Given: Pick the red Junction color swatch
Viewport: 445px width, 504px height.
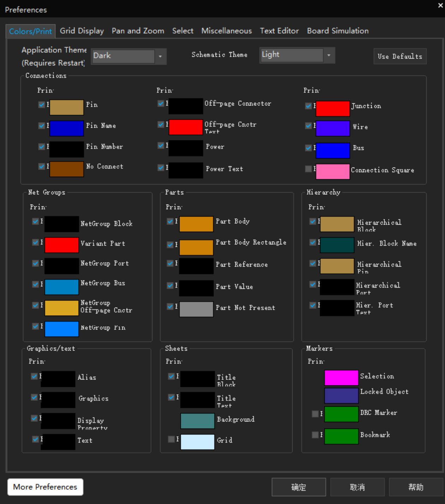Looking at the screenshot, I should tap(332, 108).
